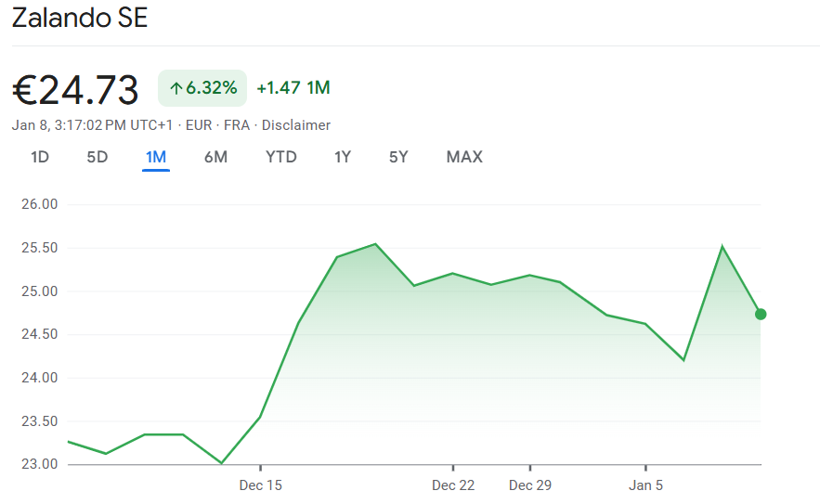Viewport: 820px width, 504px height.
Task: Switch to the 5D chart range
Action: 98,157
